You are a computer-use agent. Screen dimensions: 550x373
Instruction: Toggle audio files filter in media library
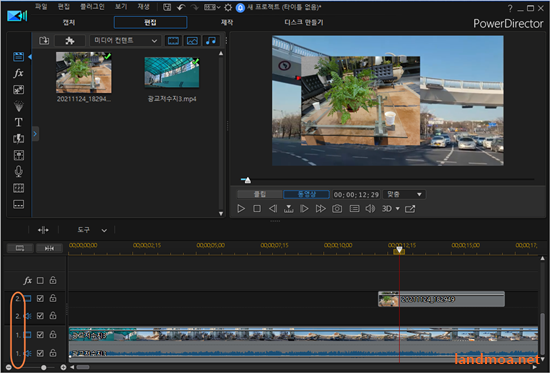pyautogui.click(x=211, y=41)
